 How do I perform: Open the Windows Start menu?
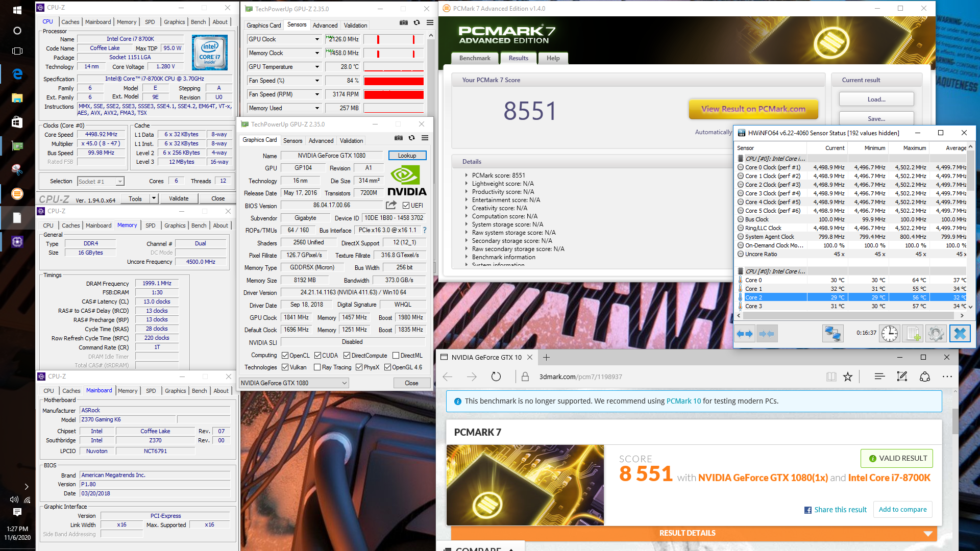coord(17,10)
